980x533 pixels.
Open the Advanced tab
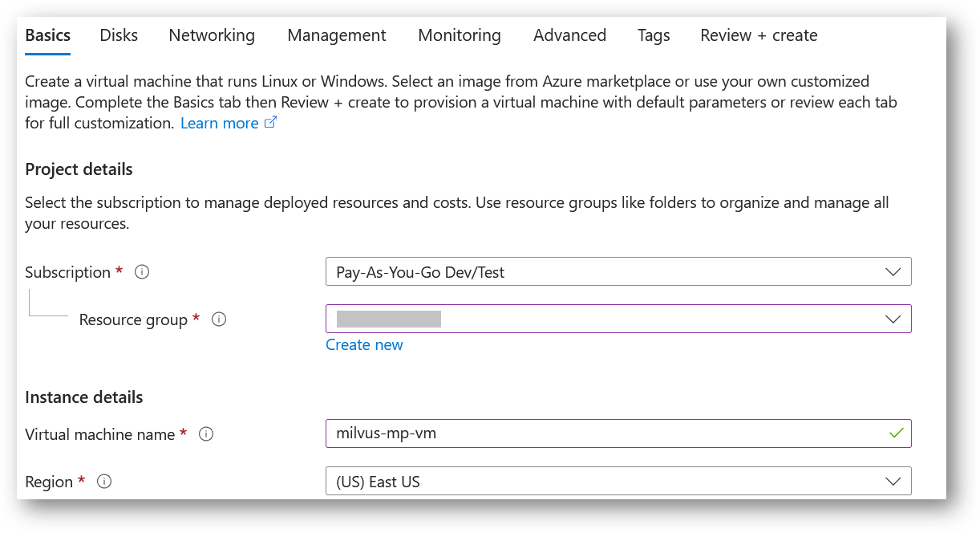pos(569,35)
